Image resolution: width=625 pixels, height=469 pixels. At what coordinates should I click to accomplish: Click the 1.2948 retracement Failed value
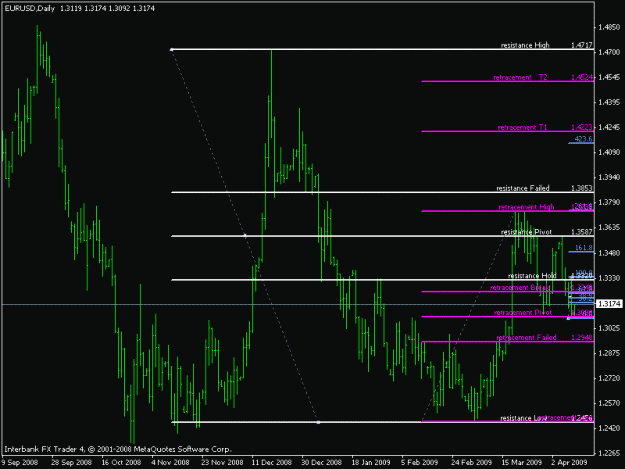[x=582, y=338]
